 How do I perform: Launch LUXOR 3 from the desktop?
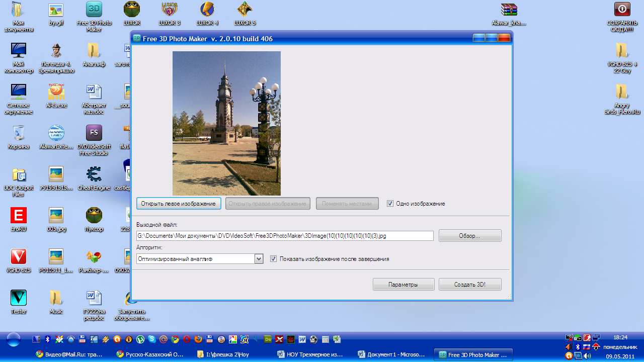pyautogui.click(x=169, y=14)
